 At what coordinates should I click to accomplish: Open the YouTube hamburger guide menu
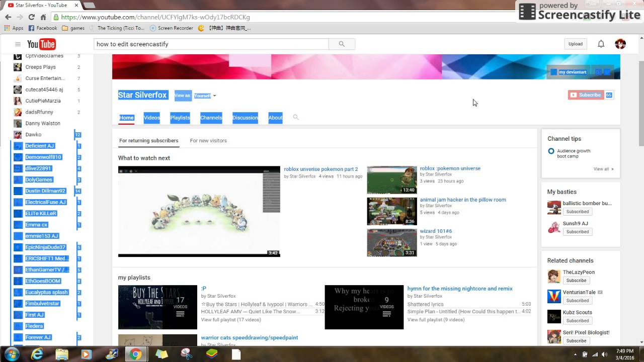tap(18, 44)
